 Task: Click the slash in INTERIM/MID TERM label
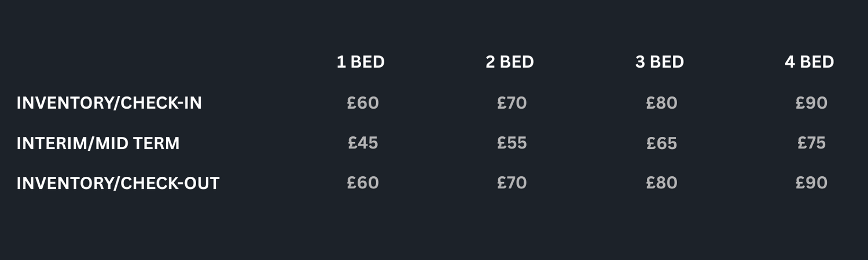pos(90,143)
